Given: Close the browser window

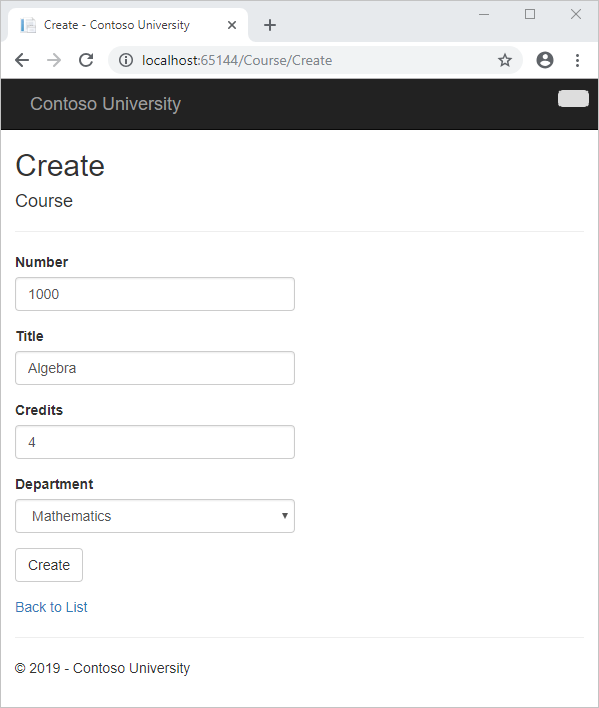Looking at the screenshot, I should pyautogui.click(x=576, y=14).
